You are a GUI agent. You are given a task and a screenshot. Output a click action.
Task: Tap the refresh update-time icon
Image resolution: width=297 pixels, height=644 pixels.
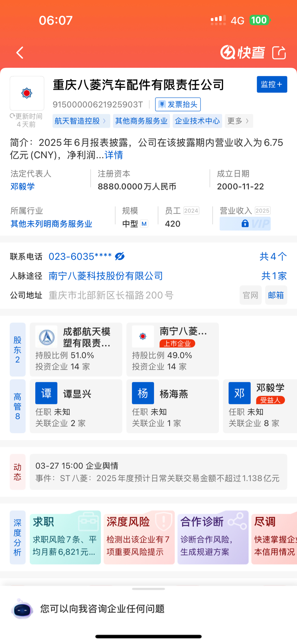tap(12, 116)
